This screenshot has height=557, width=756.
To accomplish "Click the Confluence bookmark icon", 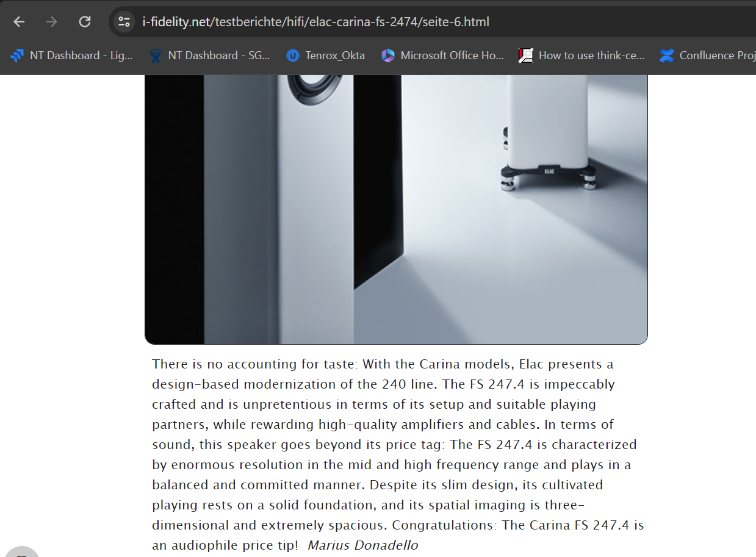I will pyautogui.click(x=667, y=56).
